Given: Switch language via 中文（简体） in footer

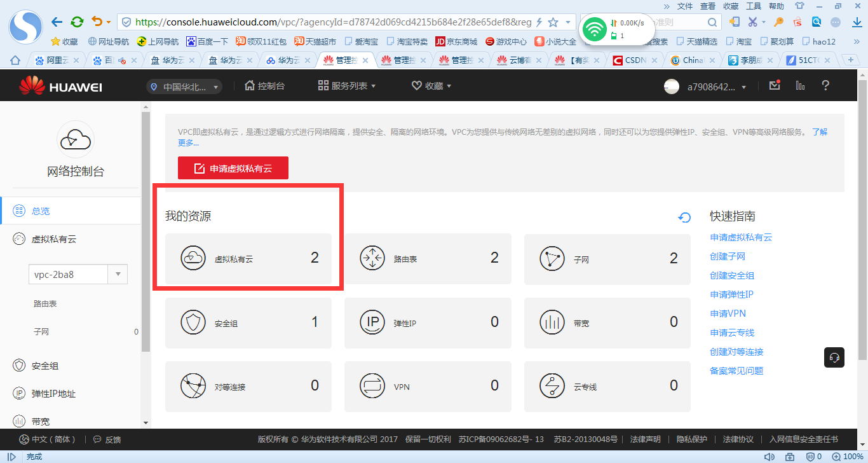Looking at the screenshot, I should coord(48,439).
